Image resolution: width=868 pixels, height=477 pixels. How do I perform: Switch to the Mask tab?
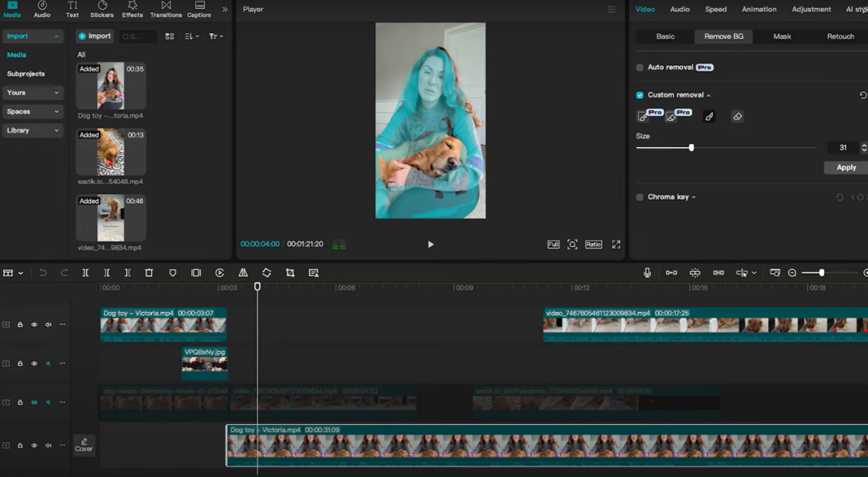[x=782, y=36]
